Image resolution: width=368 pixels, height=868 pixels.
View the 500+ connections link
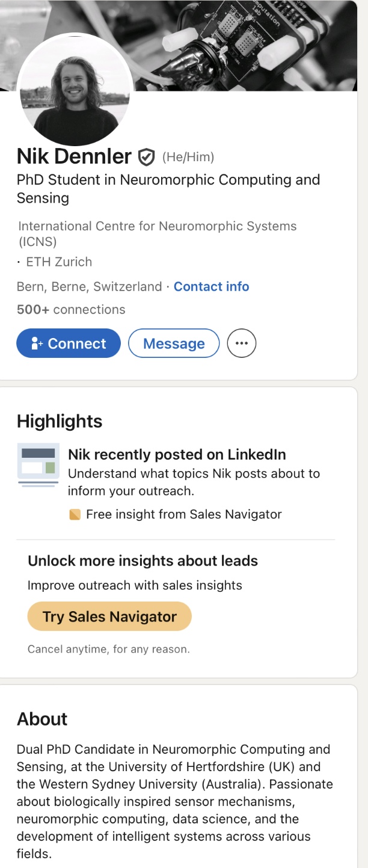click(x=71, y=310)
